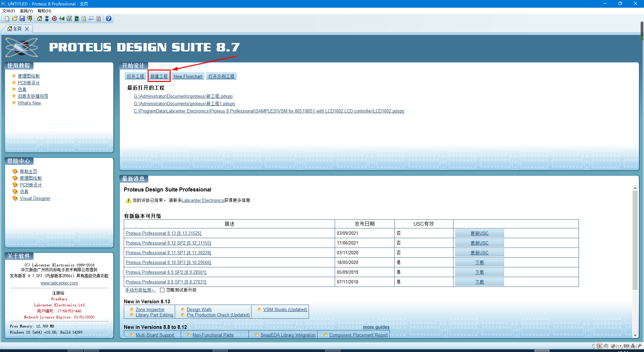Click the news panel scrollbar down arrow
The height and width of the screenshot is (352, 644).
(635, 335)
